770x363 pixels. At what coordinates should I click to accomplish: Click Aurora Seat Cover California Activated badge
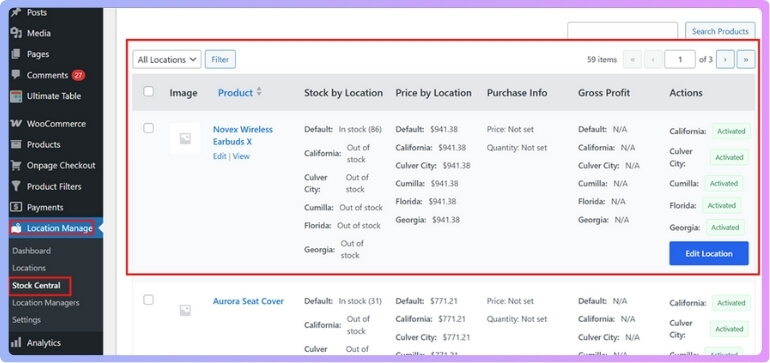(x=731, y=303)
